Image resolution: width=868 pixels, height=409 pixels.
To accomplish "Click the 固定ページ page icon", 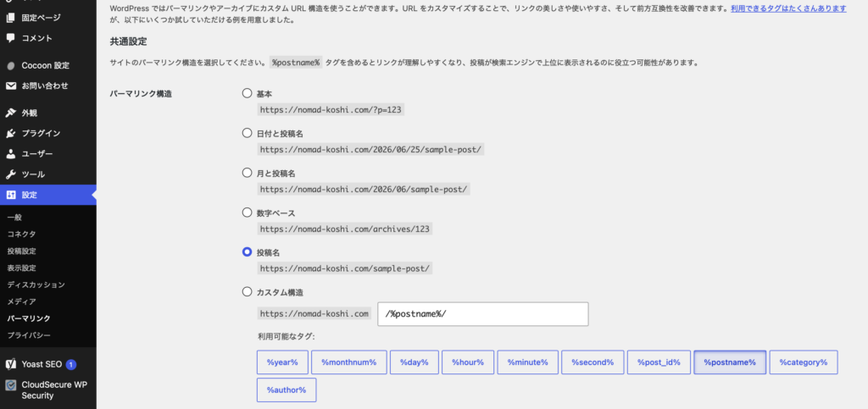I will [x=10, y=18].
